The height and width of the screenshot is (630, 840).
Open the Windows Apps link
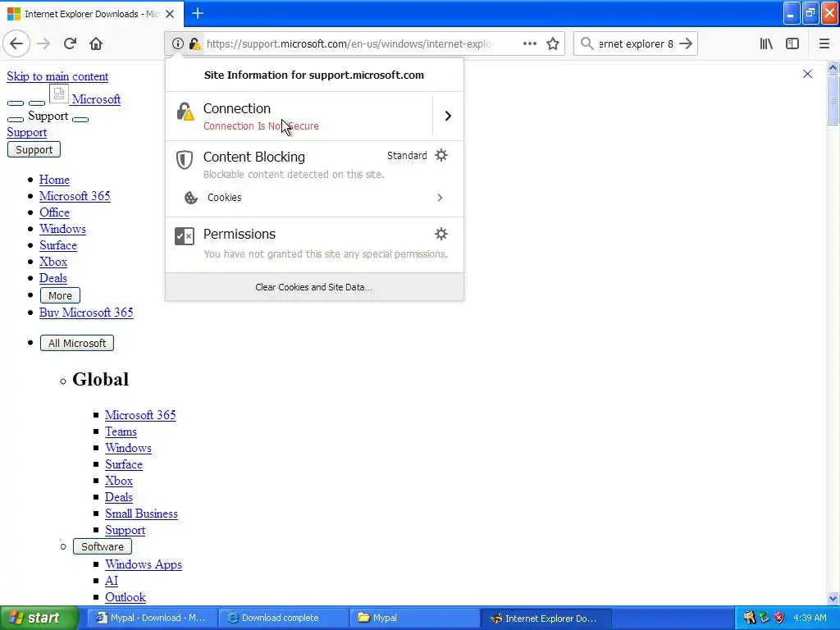143,564
